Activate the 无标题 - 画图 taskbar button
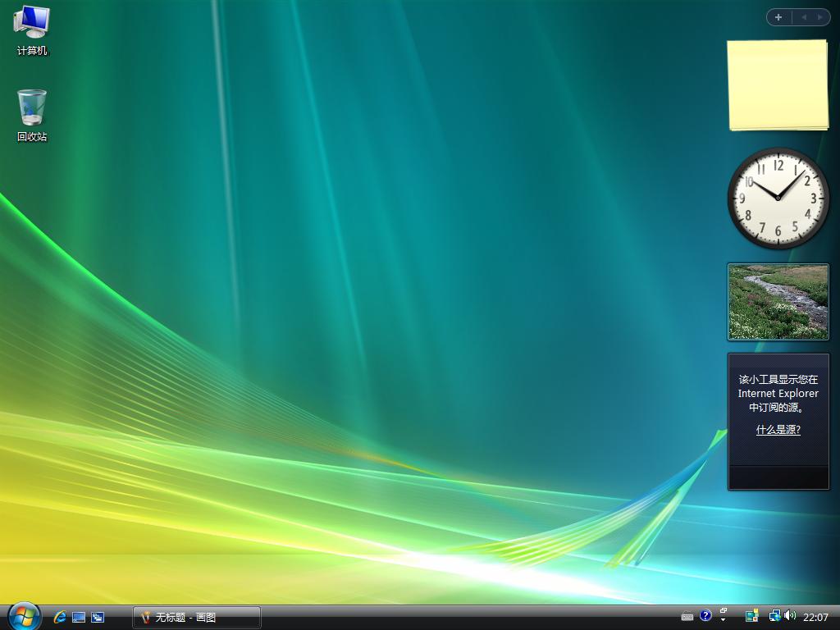840x630 pixels. coord(197,617)
